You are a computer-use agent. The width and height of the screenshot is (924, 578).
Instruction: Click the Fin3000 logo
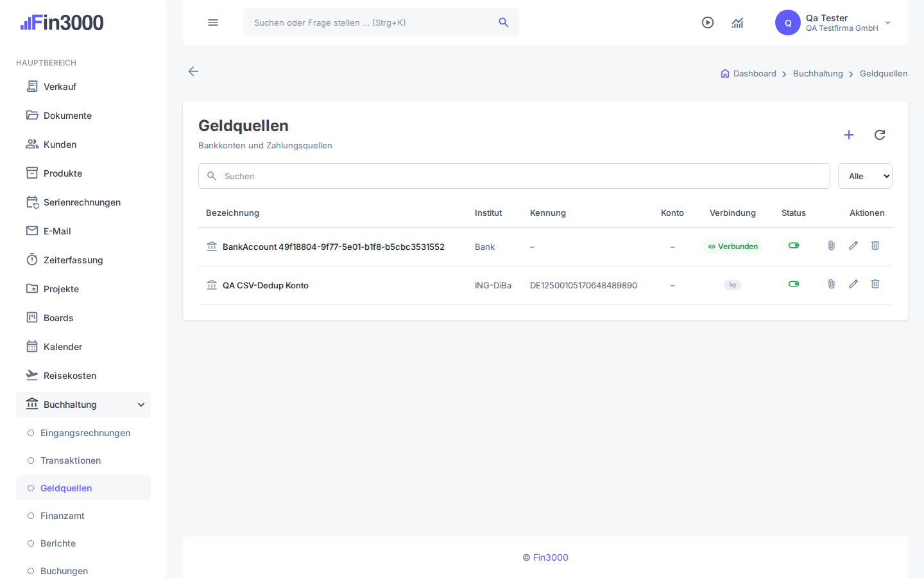click(62, 22)
